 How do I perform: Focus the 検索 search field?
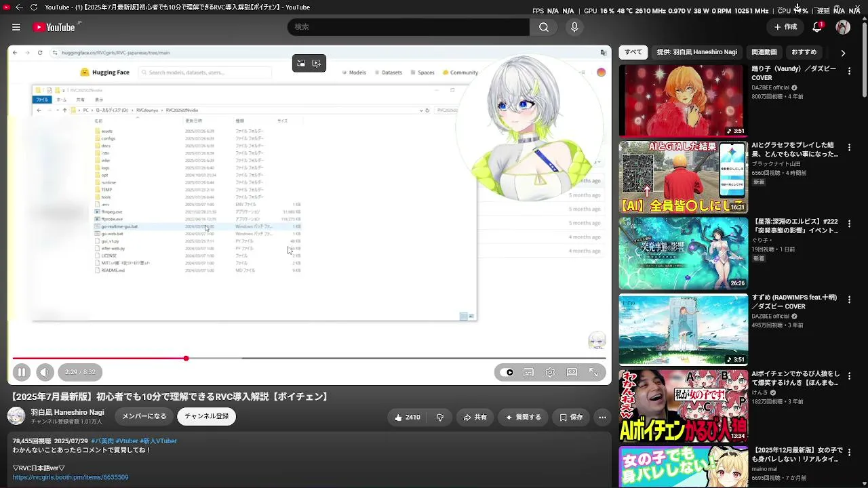point(408,27)
